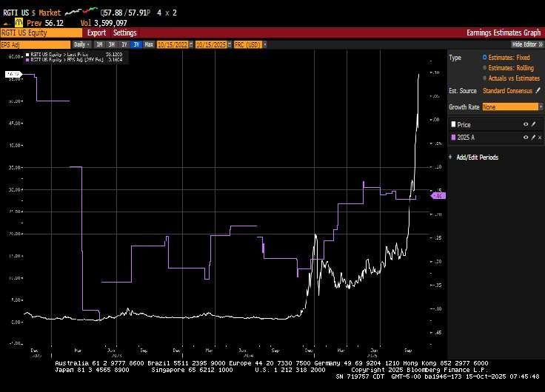
Task: Switch chart range to 3M
Action: [112, 44]
